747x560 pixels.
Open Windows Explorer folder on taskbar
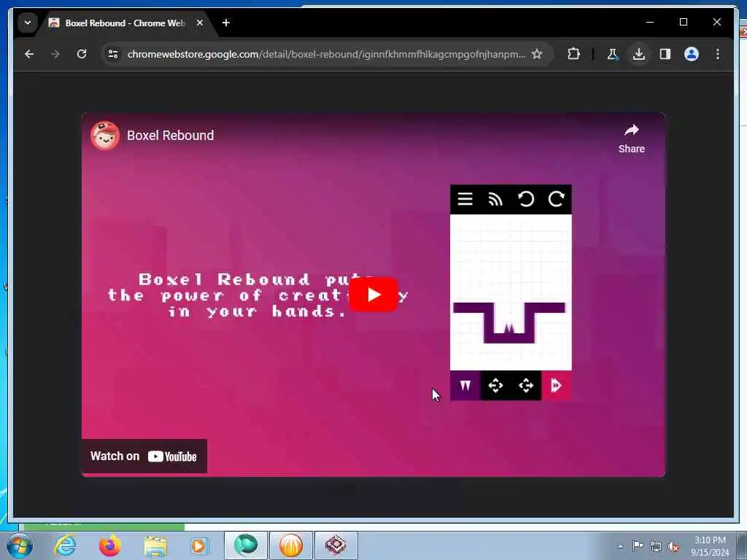click(x=155, y=546)
